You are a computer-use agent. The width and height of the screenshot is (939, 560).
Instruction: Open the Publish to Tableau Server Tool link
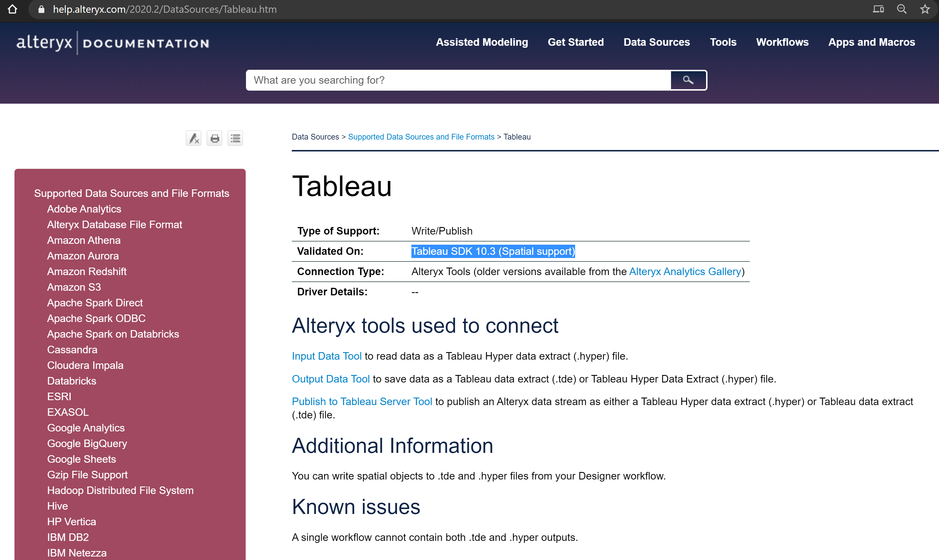(x=362, y=402)
